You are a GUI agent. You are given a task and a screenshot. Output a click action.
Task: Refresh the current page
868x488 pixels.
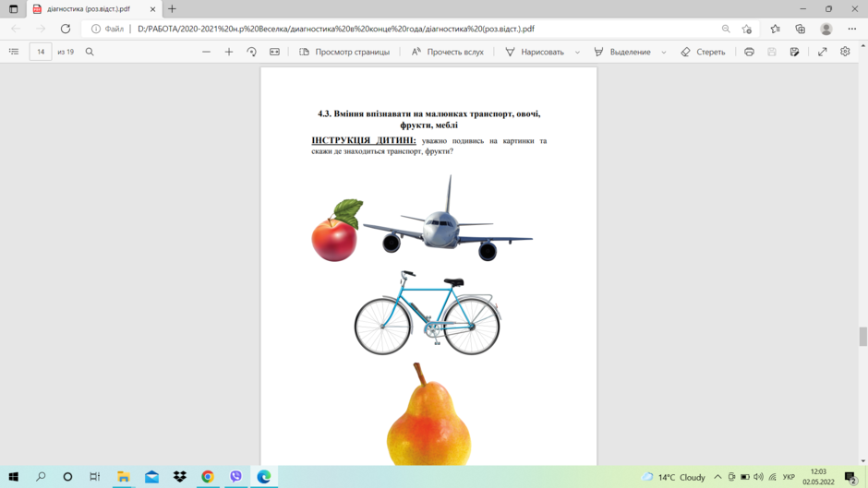point(66,29)
